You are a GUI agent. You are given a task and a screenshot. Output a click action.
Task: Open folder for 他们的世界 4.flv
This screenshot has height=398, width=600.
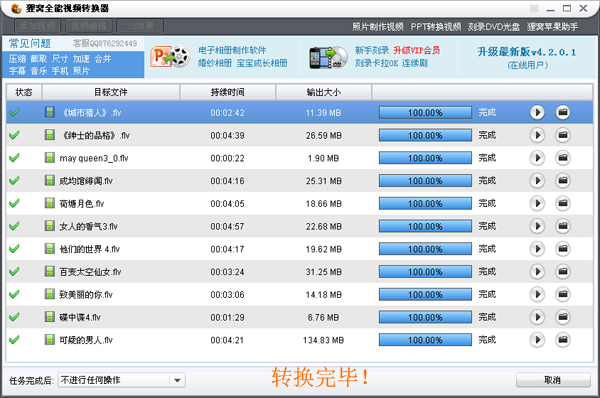tap(562, 249)
